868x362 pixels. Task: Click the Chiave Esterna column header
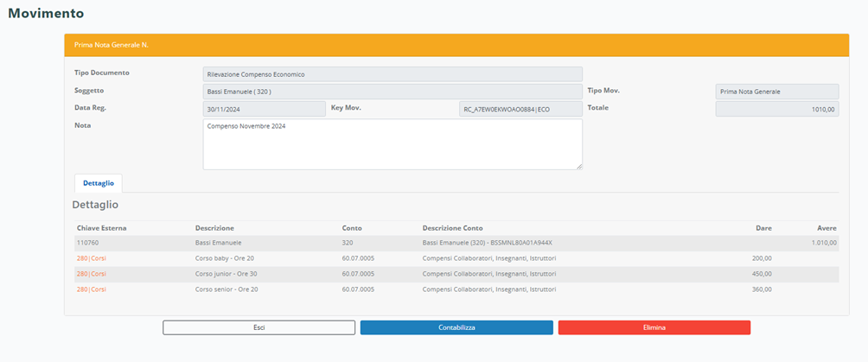100,228
